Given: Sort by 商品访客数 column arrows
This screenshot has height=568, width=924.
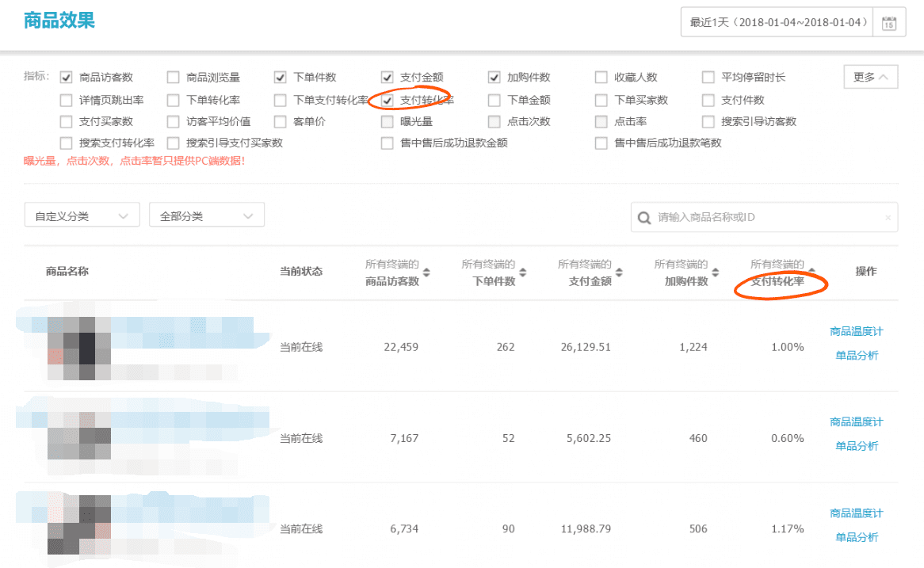Looking at the screenshot, I should click(x=426, y=273).
